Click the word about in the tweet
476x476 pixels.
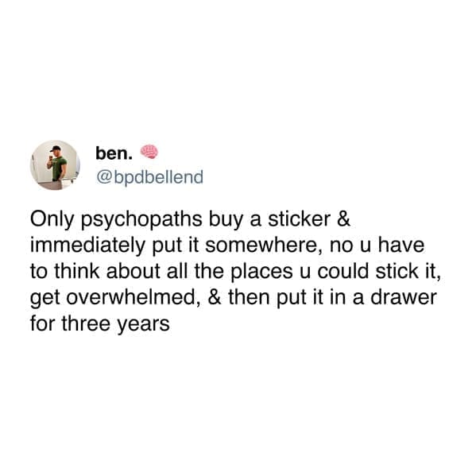[x=134, y=271]
